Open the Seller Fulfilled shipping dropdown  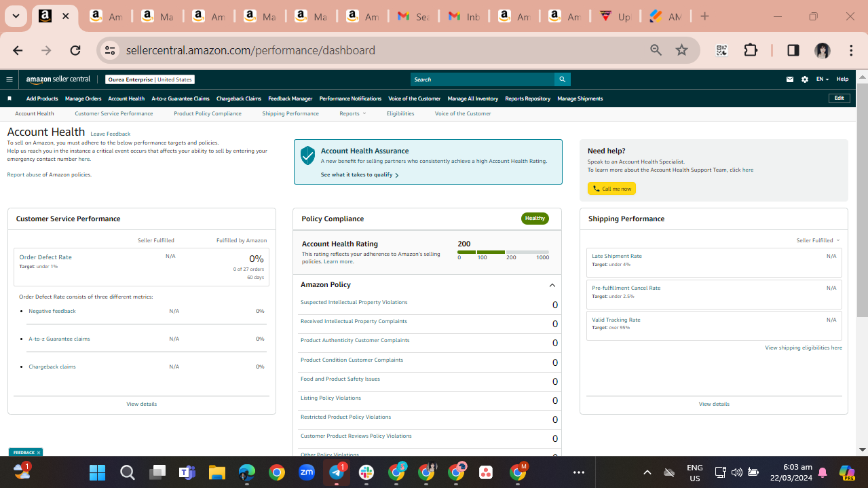coord(818,240)
